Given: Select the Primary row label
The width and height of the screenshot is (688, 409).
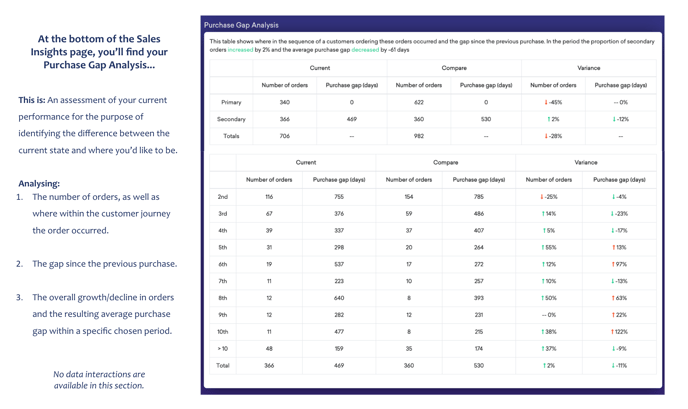Looking at the screenshot, I should pos(231,102).
